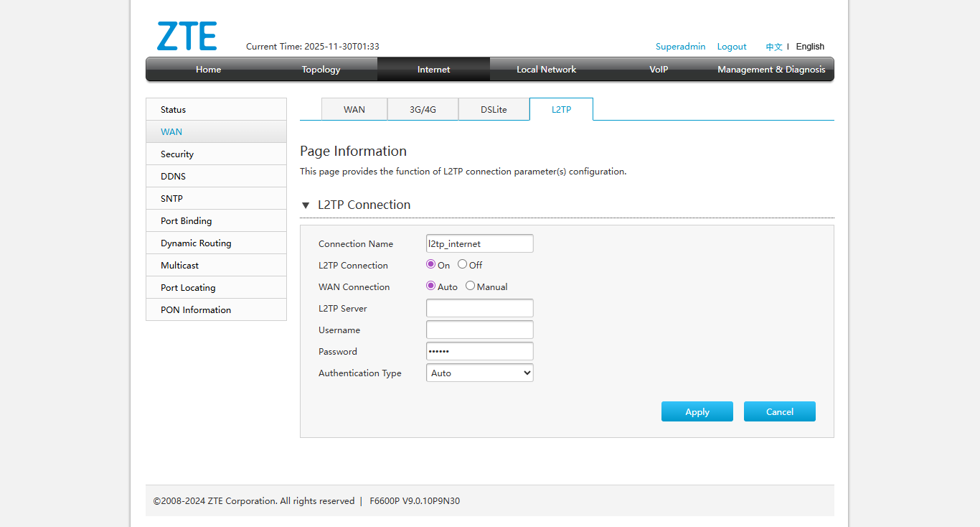
Task: Switch to the WAN tab
Action: tap(354, 110)
